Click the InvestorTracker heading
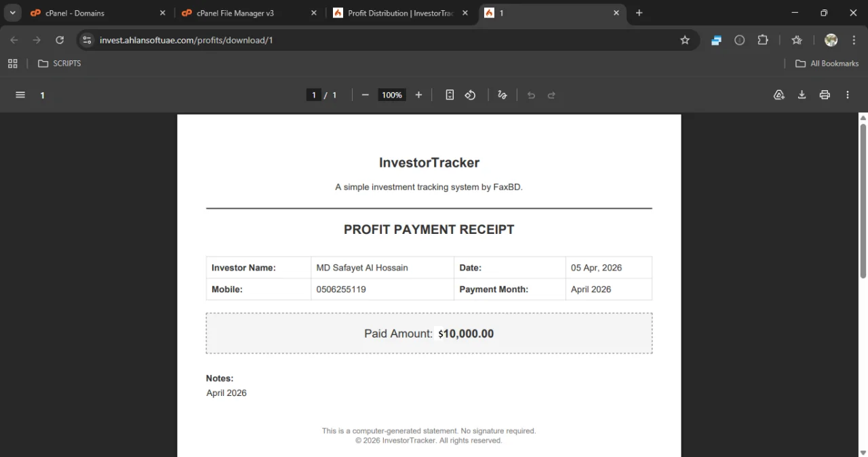868x457 pixels. [x=429, y=163]
